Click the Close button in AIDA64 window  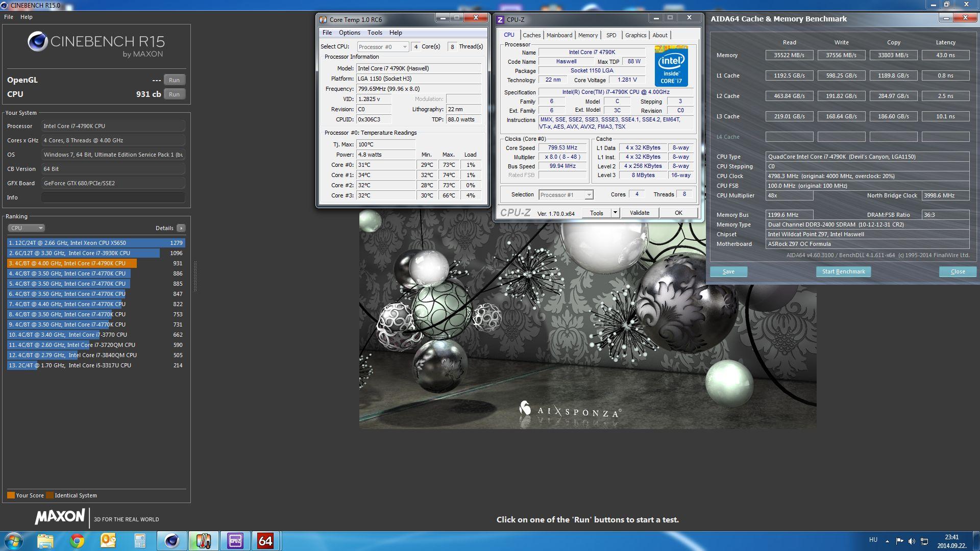point(958,272)
